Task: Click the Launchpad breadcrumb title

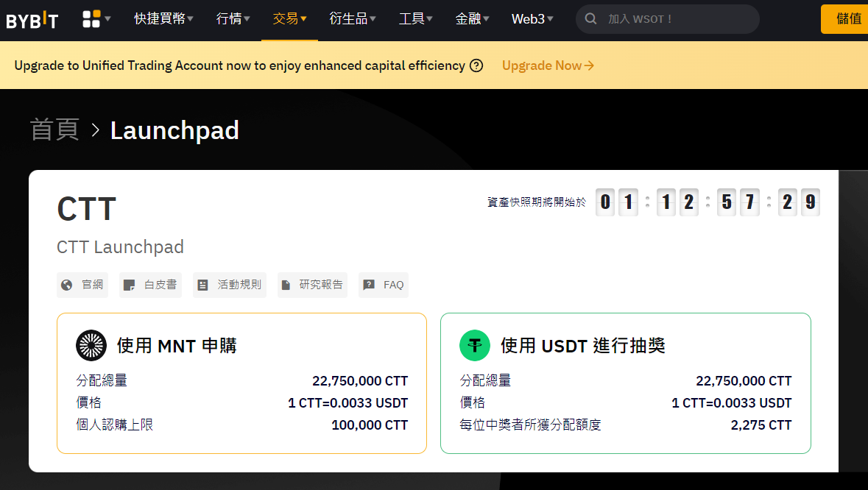Action: pyautogui.click(x=174, y=130)
